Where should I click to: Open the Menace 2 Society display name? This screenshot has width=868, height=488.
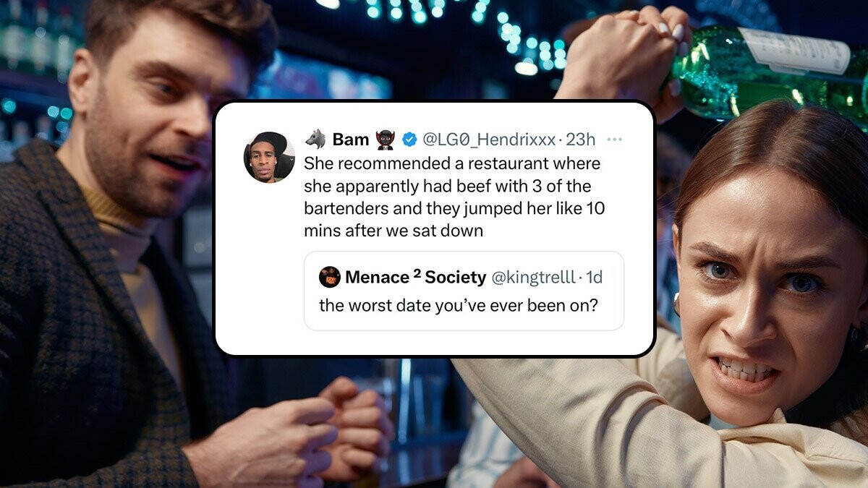415,277
